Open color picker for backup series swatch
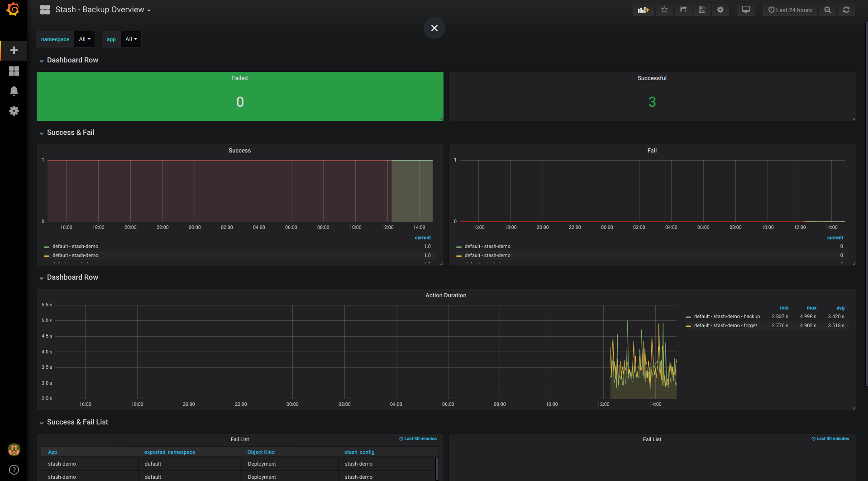 pyautogui.click(x=688, y=317)
